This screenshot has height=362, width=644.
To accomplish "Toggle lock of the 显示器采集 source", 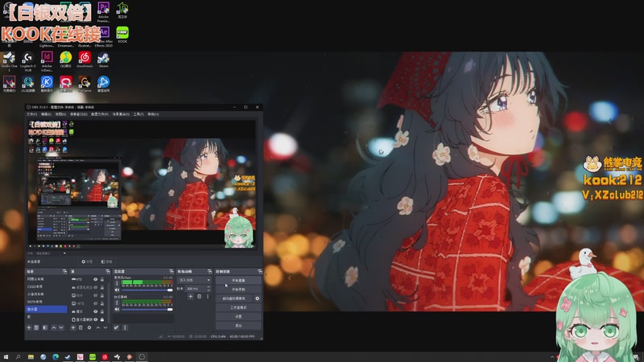I will click(x=102, y=319).
